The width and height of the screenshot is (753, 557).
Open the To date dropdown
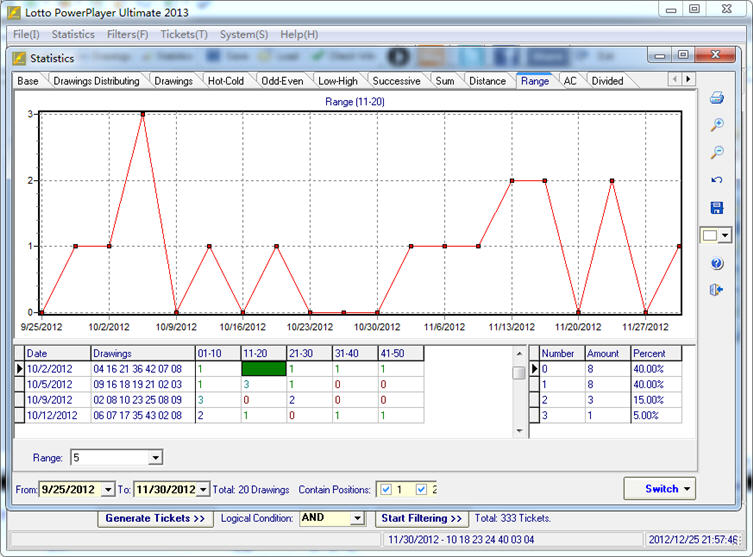pos(203,489)
